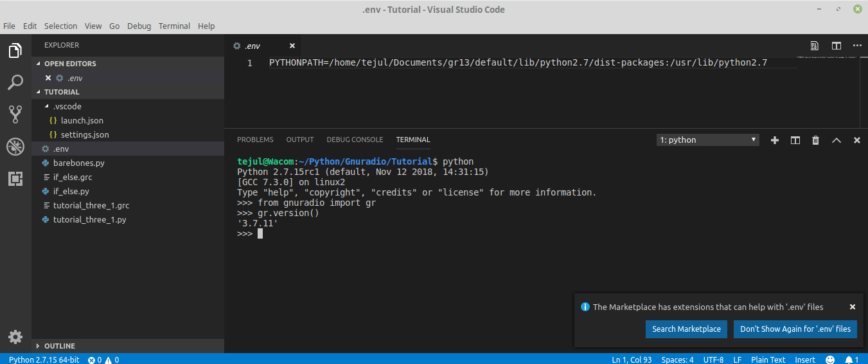Open the editor More Actions ellipsis
Viewport: 868px width, 364px height.
pos(856,46)
